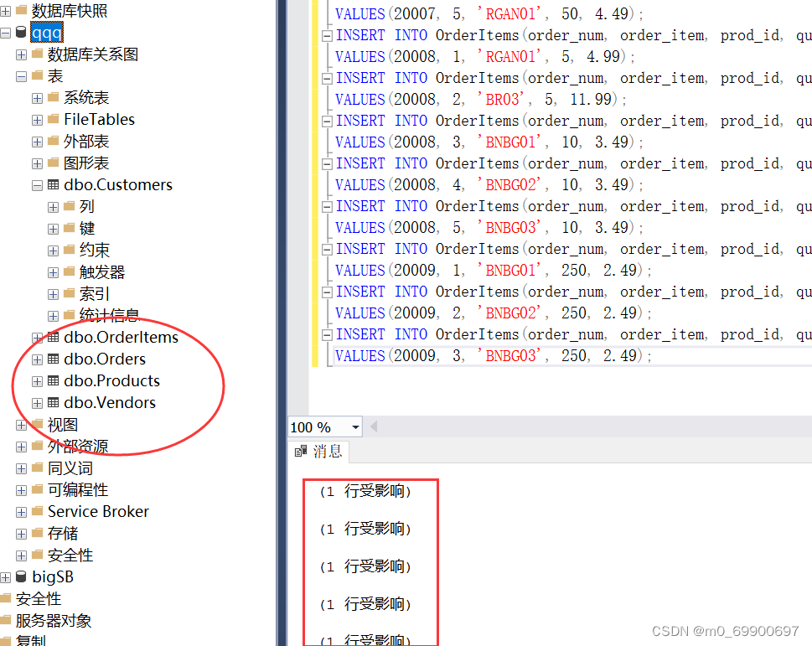Image resolution: width=812 pixels, height=646 pixels.
Task: Click the folder icon beside 可编程性
Action: pos(37,489)
